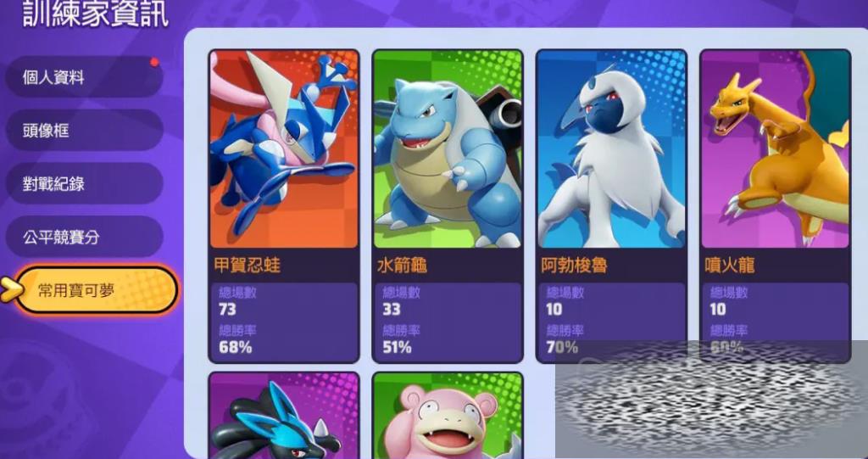Select the Blastoise portrait card

pyautogui.click(x=448, y=149)
